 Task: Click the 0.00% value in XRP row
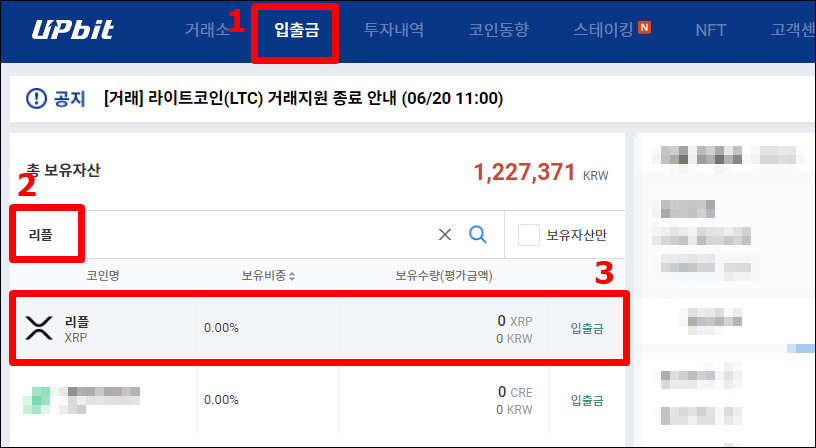click(221, 328)
